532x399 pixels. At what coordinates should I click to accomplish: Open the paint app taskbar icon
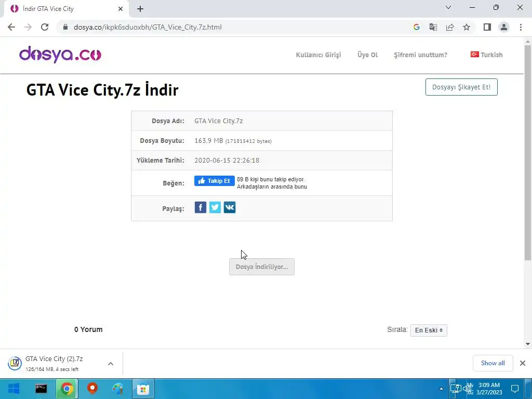pos(118,389)
